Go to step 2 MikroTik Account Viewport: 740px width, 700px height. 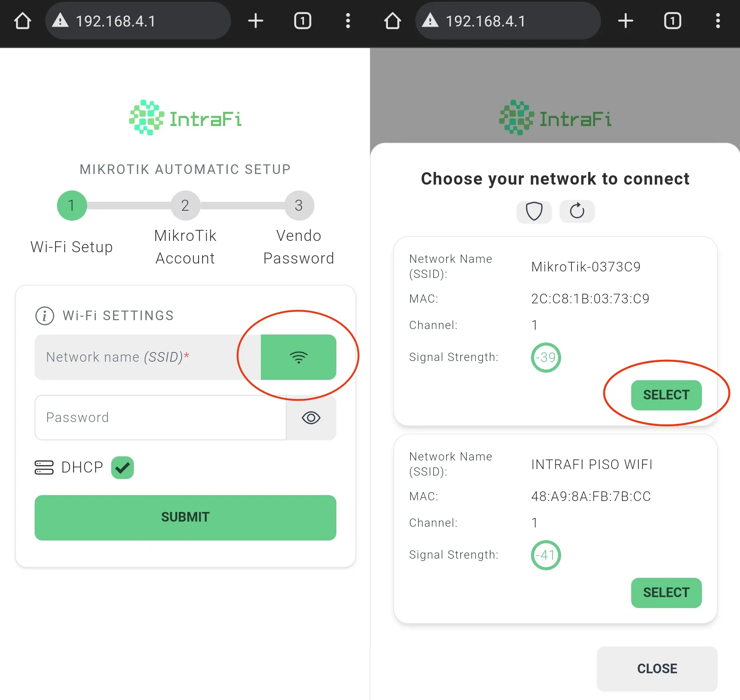tap(185, 206)
